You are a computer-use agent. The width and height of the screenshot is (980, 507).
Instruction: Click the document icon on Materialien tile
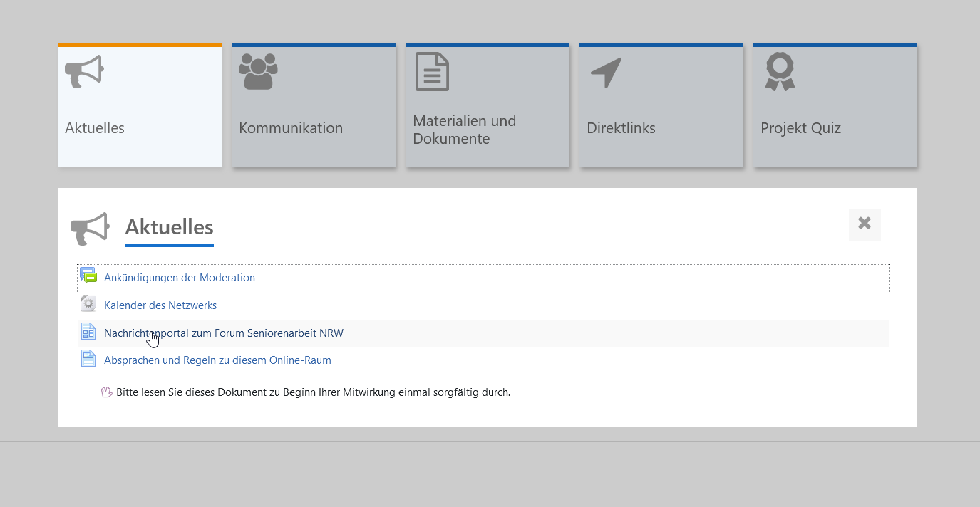[432, 72]
